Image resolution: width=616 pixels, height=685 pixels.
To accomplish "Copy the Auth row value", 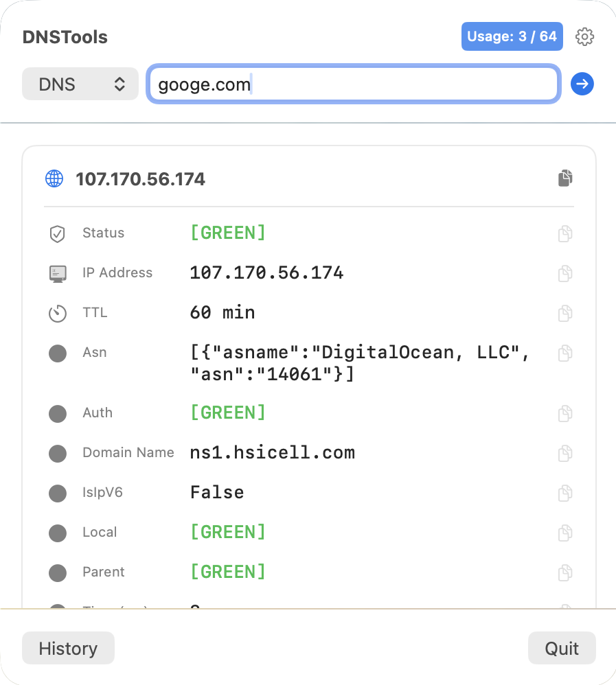I will [565, 413].
